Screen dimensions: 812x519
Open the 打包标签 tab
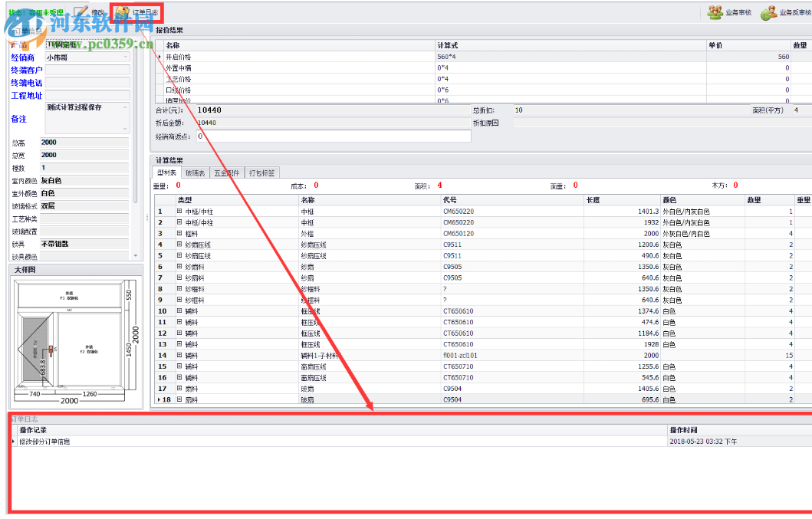click(261, 173)
